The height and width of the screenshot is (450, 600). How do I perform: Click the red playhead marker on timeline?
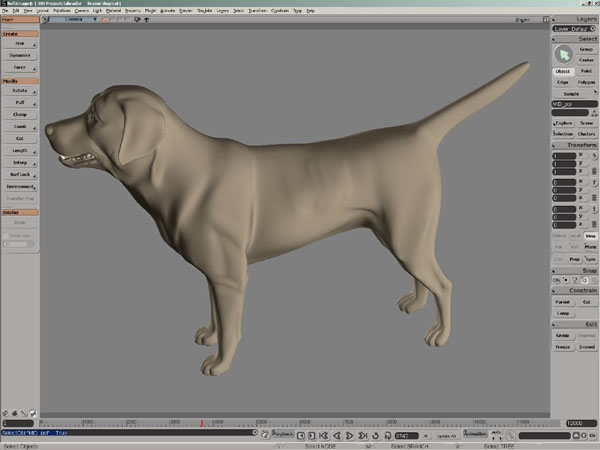[x=202, y=424]
